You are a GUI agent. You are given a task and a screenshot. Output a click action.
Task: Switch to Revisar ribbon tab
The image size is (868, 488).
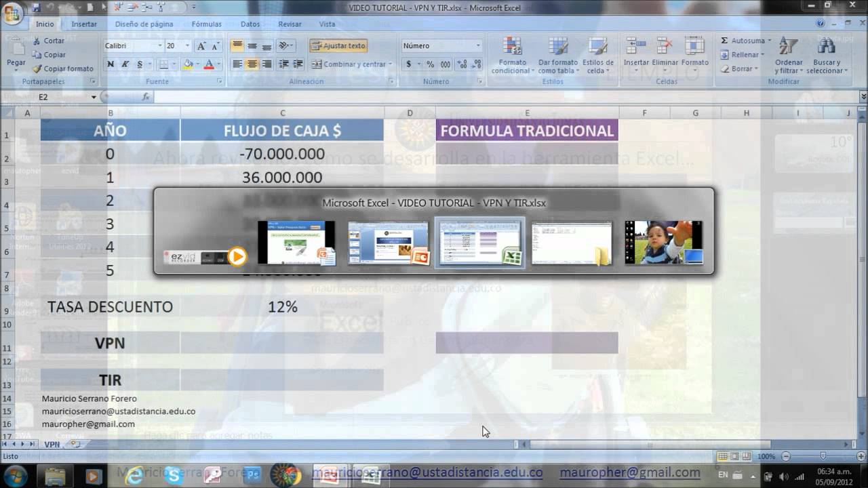[290, 24]
